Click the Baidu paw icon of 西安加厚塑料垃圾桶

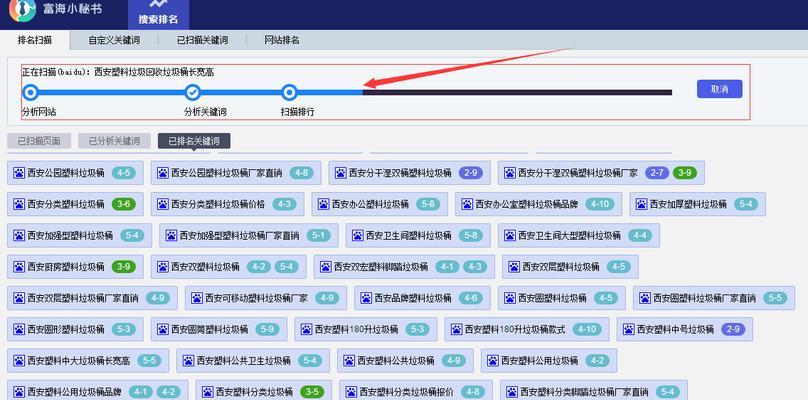[x=642, y=204]
